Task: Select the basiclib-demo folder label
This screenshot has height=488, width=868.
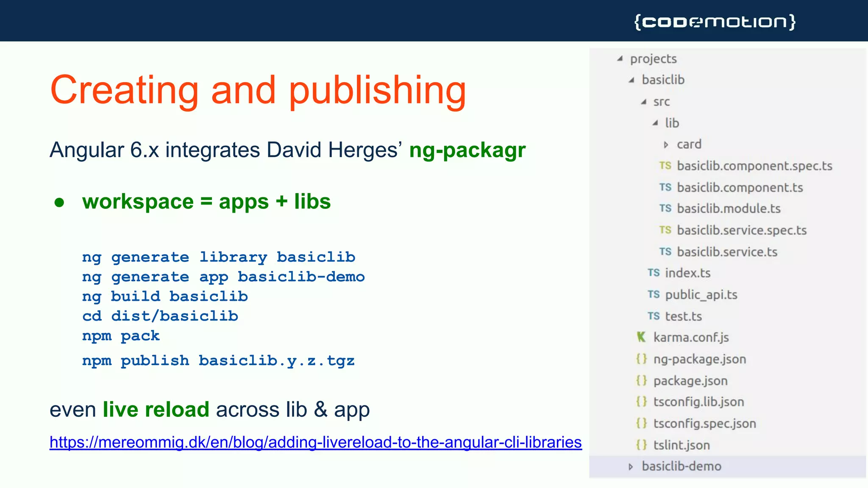Action: point(682,466)
